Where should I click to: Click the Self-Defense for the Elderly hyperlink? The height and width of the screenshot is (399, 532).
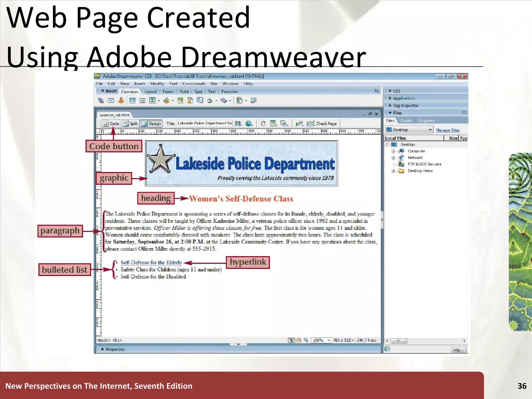151,262
